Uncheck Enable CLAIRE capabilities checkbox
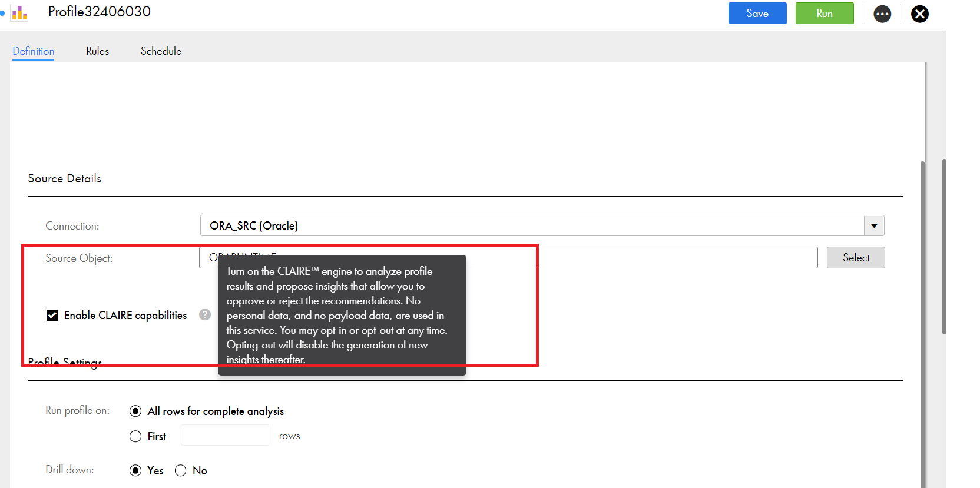The width and height of the screenshot is (980, 488). tap(52, 315)
